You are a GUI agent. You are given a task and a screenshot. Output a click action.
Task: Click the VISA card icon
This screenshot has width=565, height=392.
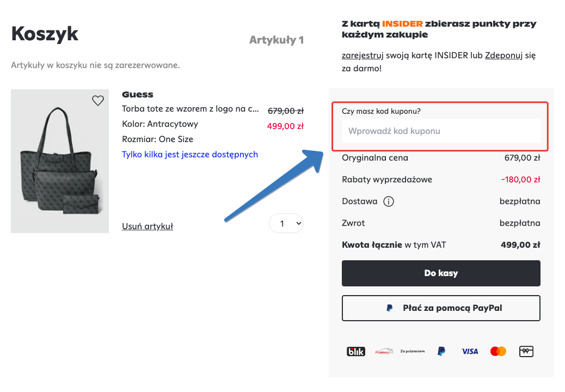(x=469, y=352)
